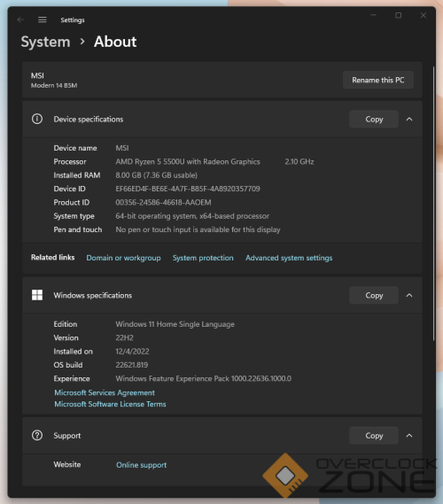Copy the Windows specifications
This screenshot has height=504, width=443.
click(374, 295)
